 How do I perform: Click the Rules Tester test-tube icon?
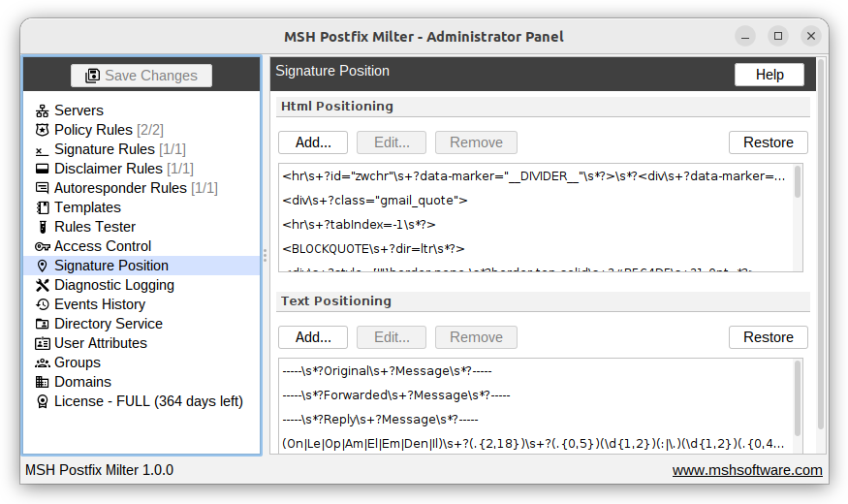43,227
